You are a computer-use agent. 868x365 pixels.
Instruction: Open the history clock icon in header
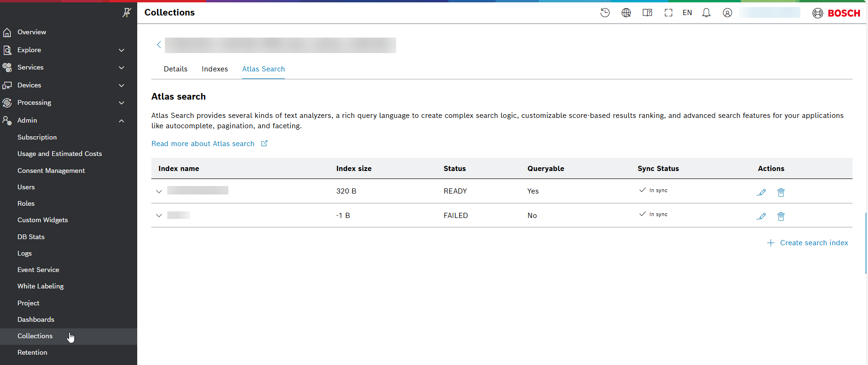pyautogui.click(x=605, y=13)
